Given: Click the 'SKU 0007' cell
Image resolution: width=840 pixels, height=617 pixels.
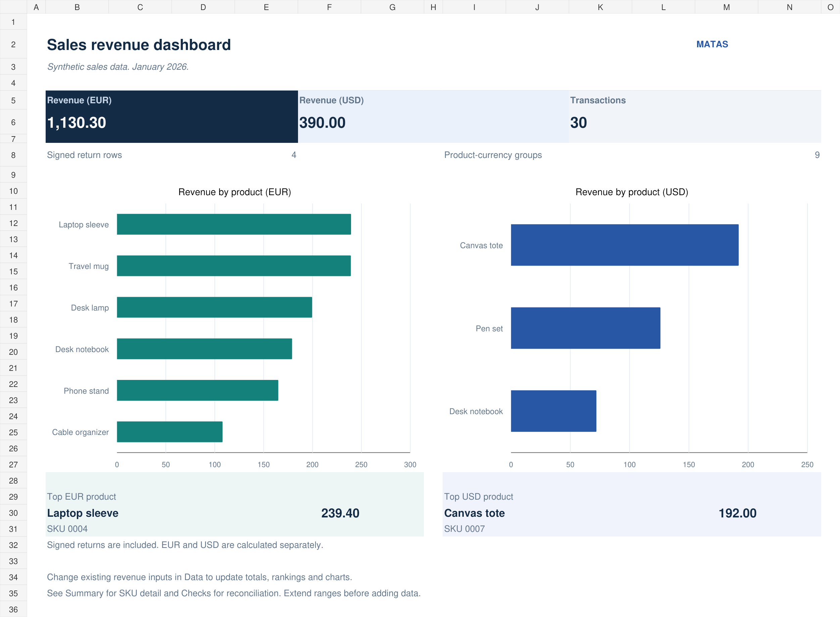Looking at the screenshot, I should (464, 529).
